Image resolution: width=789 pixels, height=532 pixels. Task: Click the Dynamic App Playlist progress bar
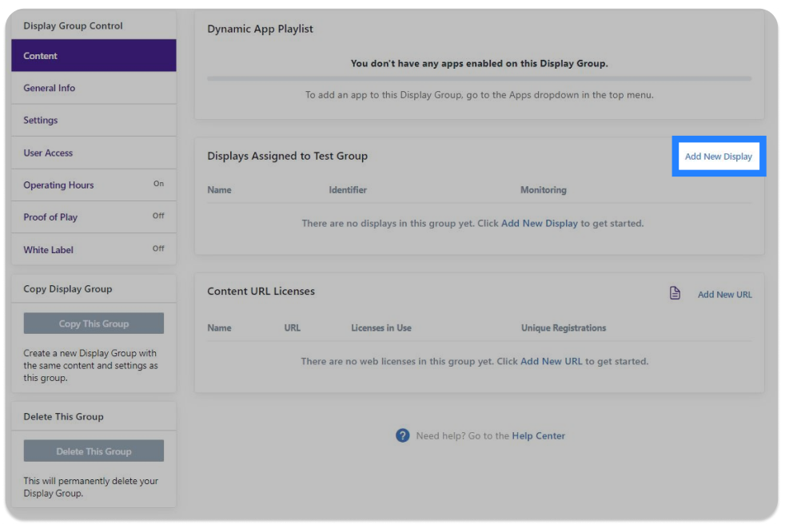[x=479, y=78]
